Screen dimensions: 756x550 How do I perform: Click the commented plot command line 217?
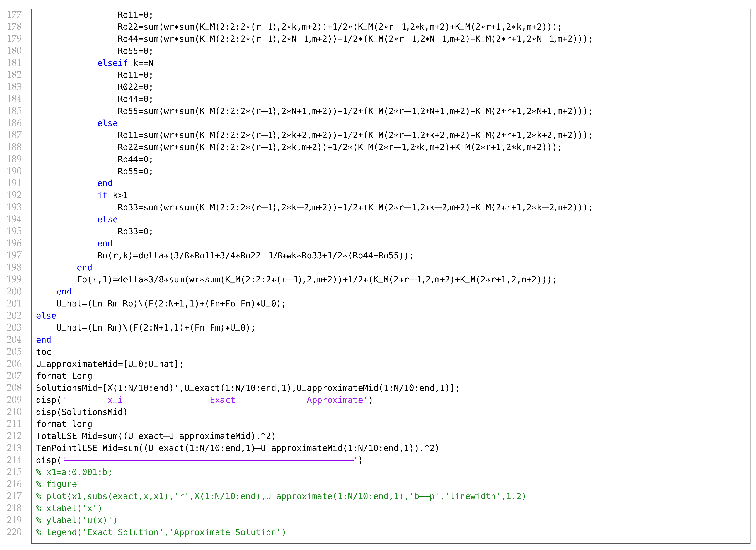click(x=281, y=496)
